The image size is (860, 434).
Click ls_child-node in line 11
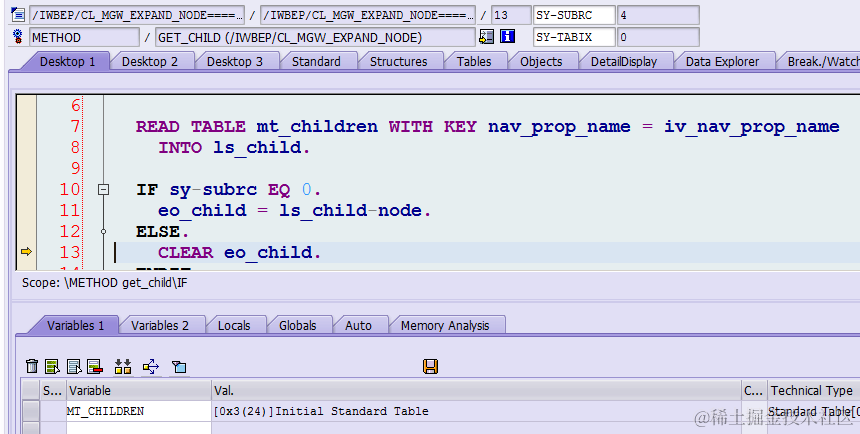point(350,211)
